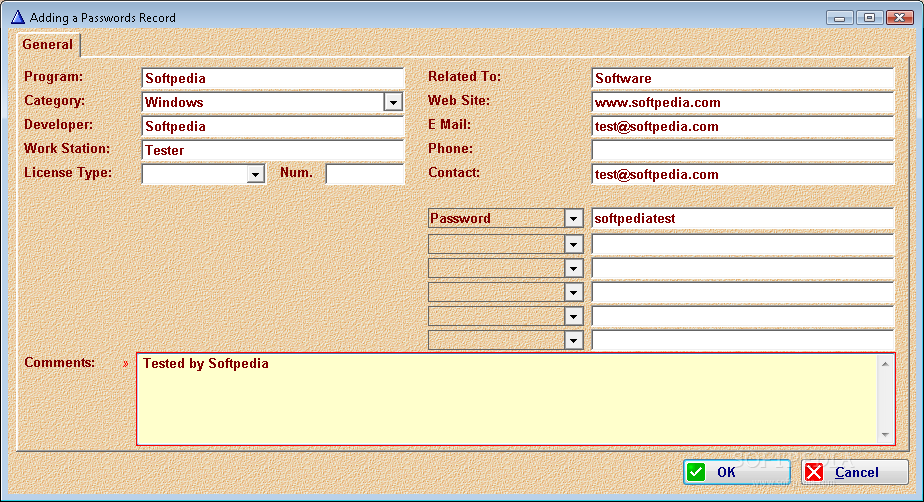Click the softpediatest password value field
The image size is (924, 502).
(742, 219)
